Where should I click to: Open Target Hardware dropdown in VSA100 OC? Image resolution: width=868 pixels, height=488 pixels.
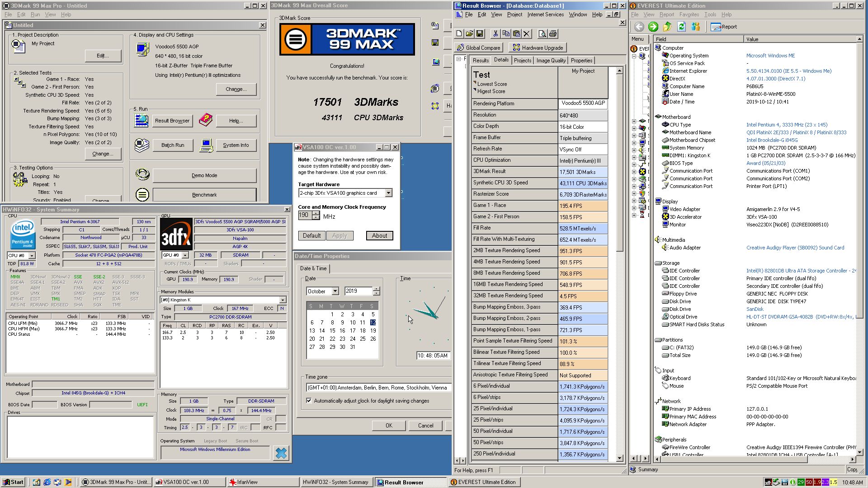388,193
